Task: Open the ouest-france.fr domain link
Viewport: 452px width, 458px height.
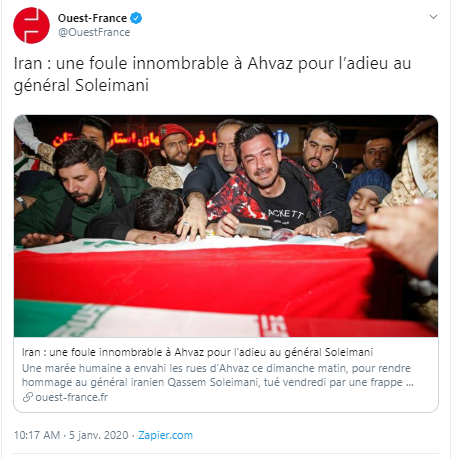Action: coord(72,397)
